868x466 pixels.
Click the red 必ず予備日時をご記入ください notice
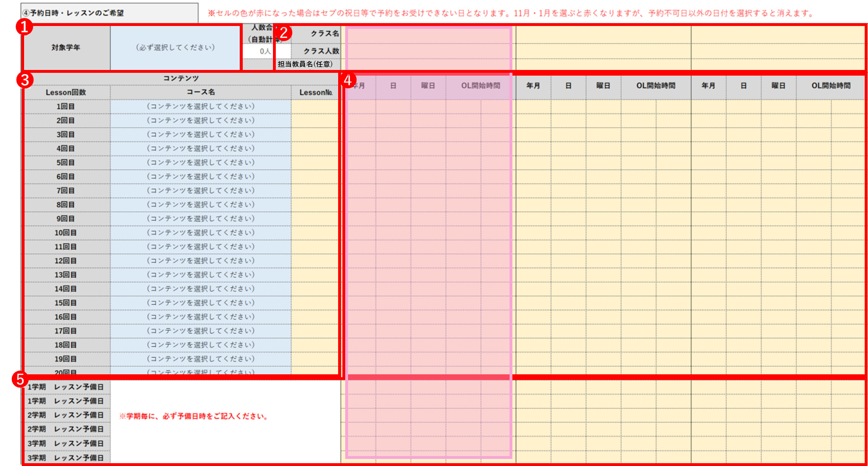pos(194,416)
